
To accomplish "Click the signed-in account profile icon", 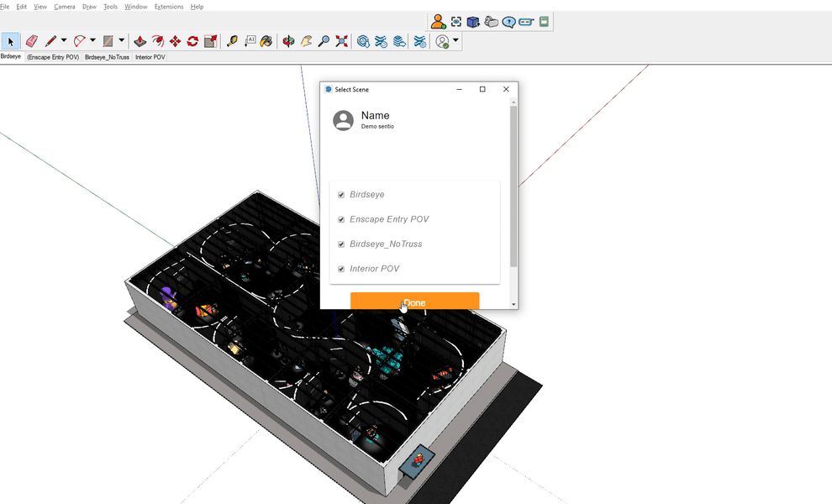I will click(442, 41).
